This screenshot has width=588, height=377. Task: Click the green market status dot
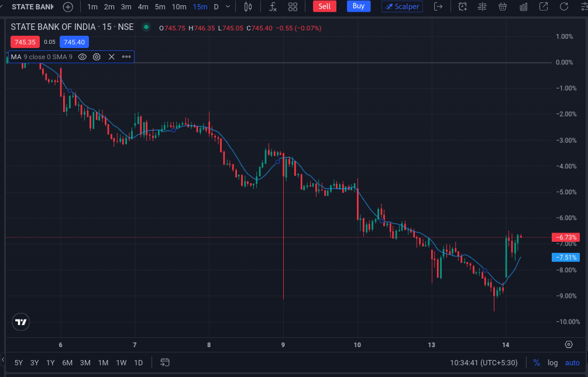coord(146,27)
